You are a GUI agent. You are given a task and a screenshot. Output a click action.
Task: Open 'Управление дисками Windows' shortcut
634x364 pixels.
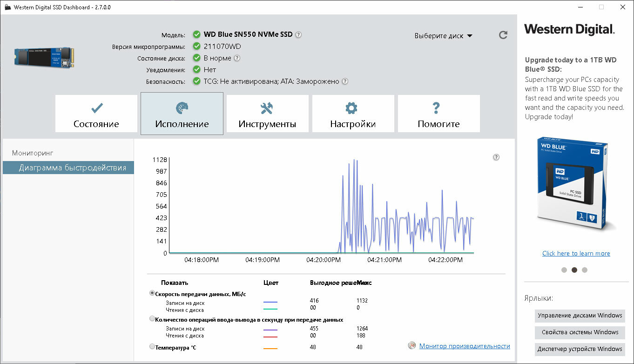(x=580, y=316)
